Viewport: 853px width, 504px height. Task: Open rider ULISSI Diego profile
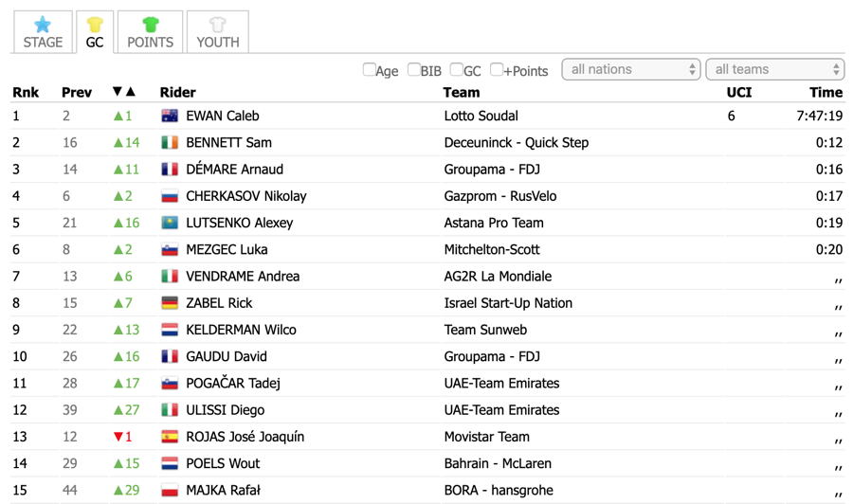[226, 410]
